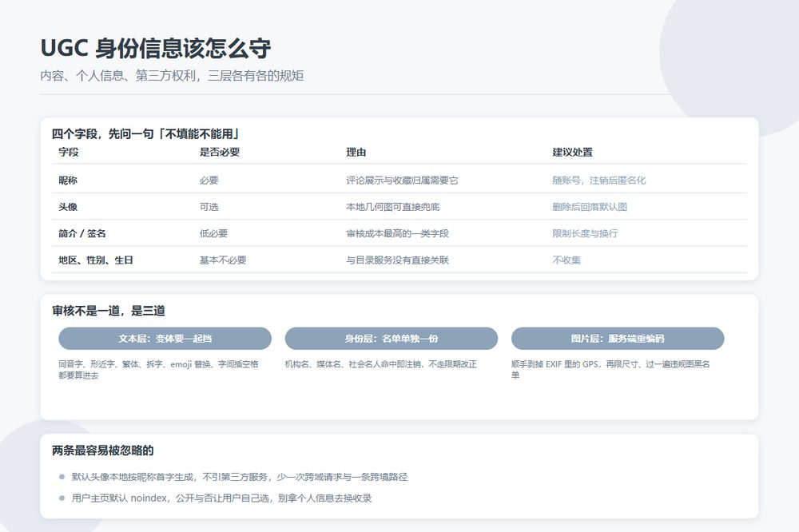
Task: Click the bullet text starting '用户主页默认 noindex'
Action: [221, 498]
